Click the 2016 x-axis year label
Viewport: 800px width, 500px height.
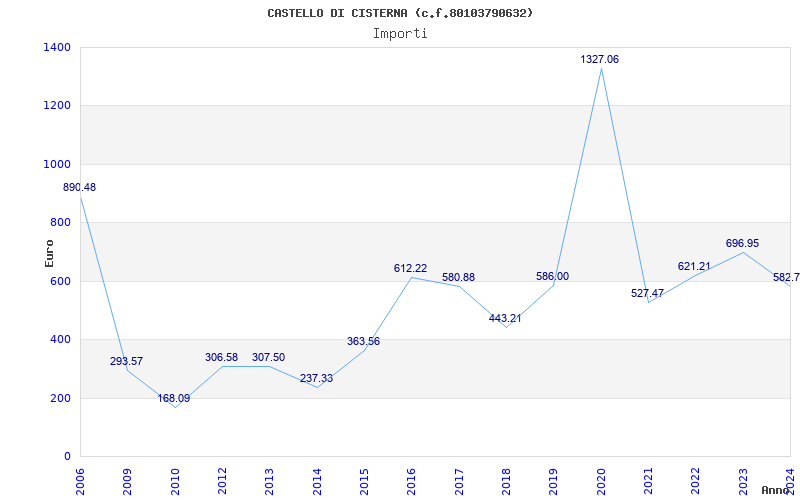click(x=411, y=480)
